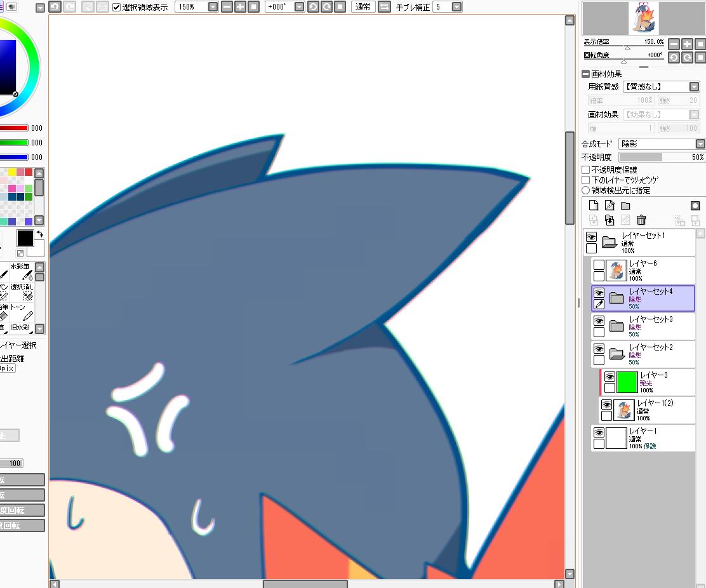Pick the green swatch in the palette

[x=29, y=197]
